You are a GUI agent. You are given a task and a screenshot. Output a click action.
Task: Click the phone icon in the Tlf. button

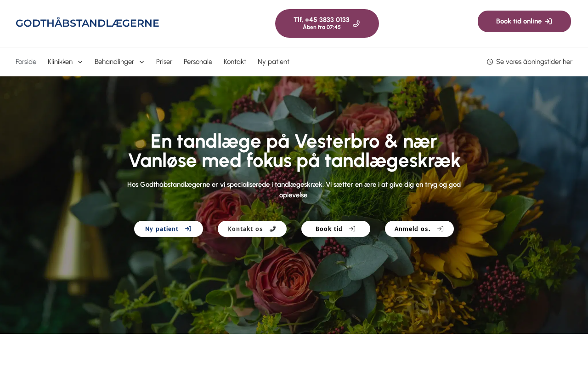[356, 23]
